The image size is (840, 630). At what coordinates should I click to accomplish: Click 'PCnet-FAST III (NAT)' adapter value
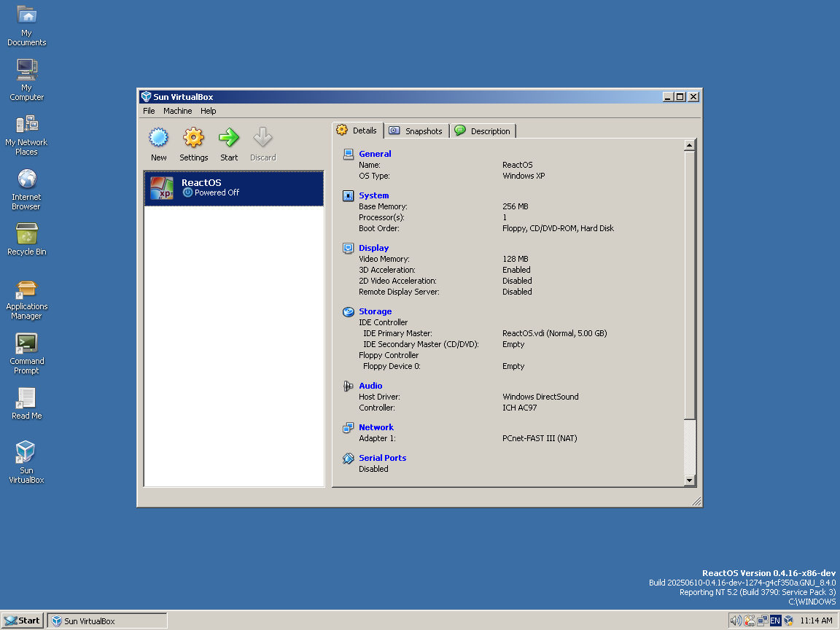(540, 438)
